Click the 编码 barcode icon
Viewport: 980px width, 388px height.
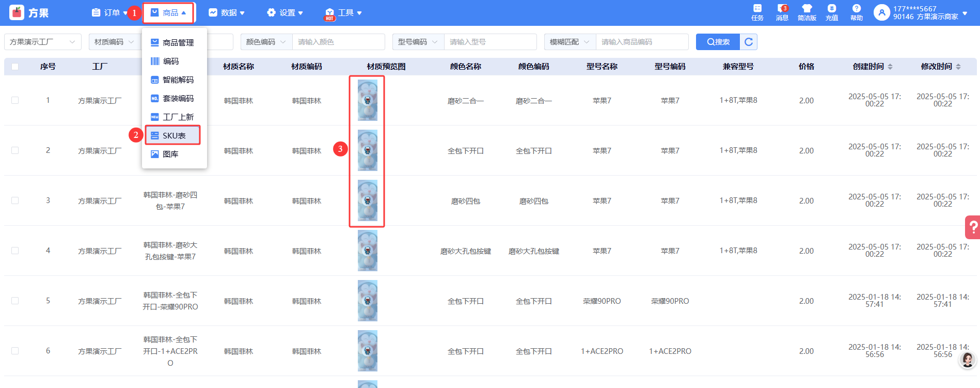click(x=155, y=61)
